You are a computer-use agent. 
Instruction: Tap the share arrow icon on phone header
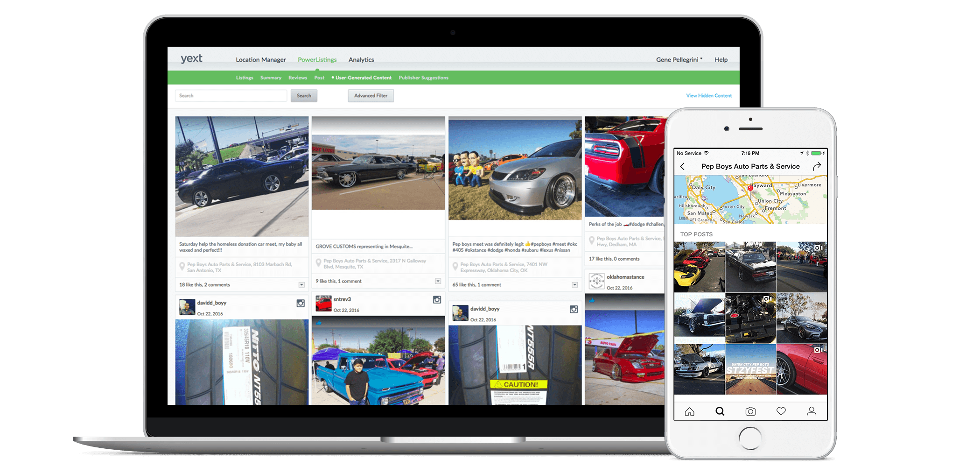click(x=817, y=166)
